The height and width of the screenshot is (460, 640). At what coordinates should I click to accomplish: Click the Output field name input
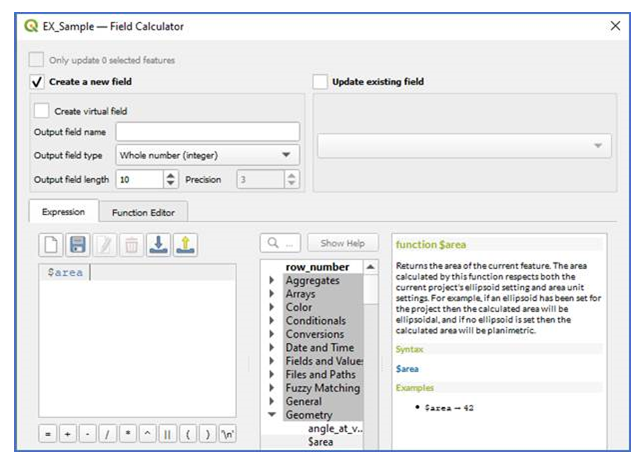coord(208,132)
